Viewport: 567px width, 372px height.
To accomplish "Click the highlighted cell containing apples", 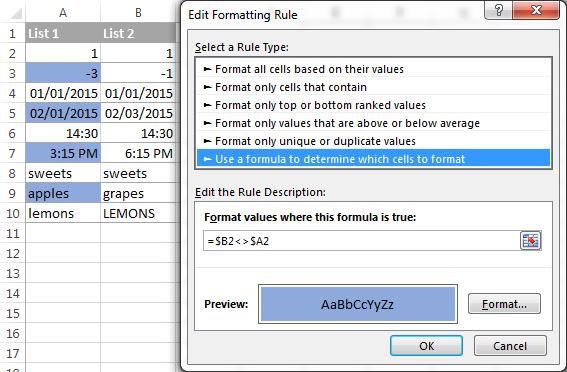I will point(63,193).
